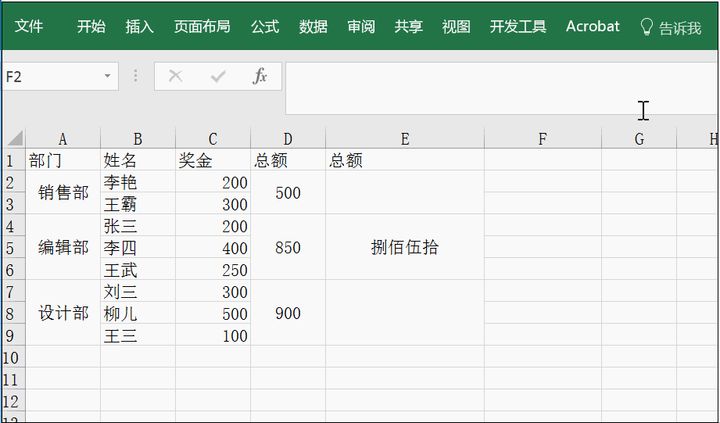Open the 文件 menu

click(28, 27)
